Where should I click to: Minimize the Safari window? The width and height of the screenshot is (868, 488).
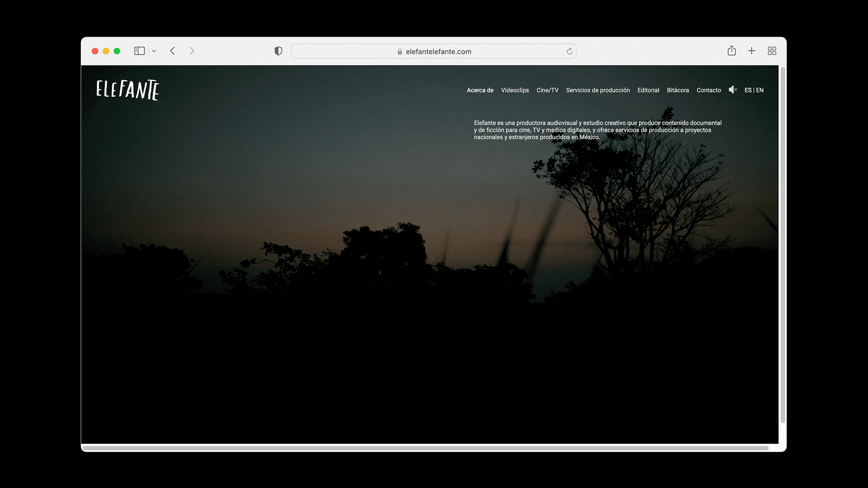click(106, 51)
